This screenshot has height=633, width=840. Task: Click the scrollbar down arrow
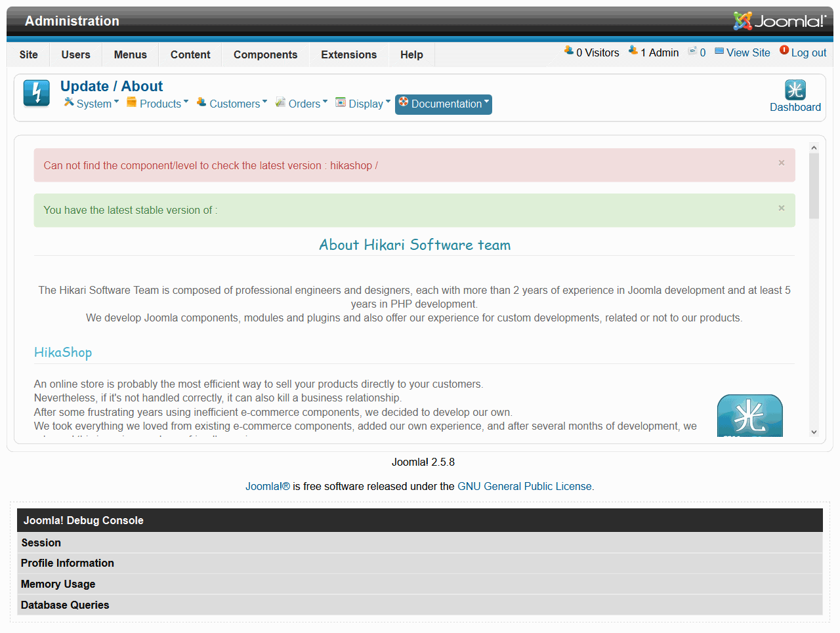coord(814,432)
